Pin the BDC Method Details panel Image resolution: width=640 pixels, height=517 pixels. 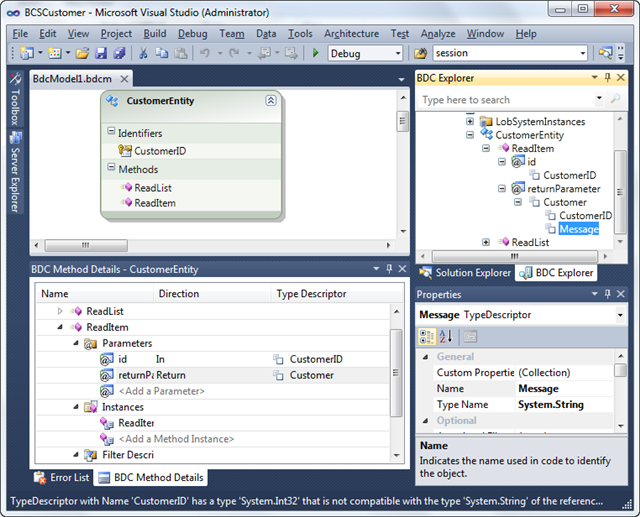coord(389,268)
